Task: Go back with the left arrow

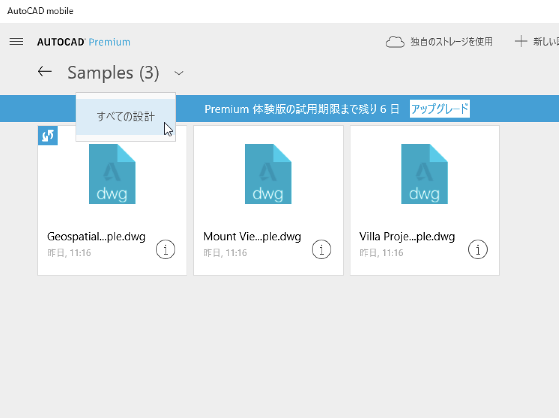Action: 45,72
